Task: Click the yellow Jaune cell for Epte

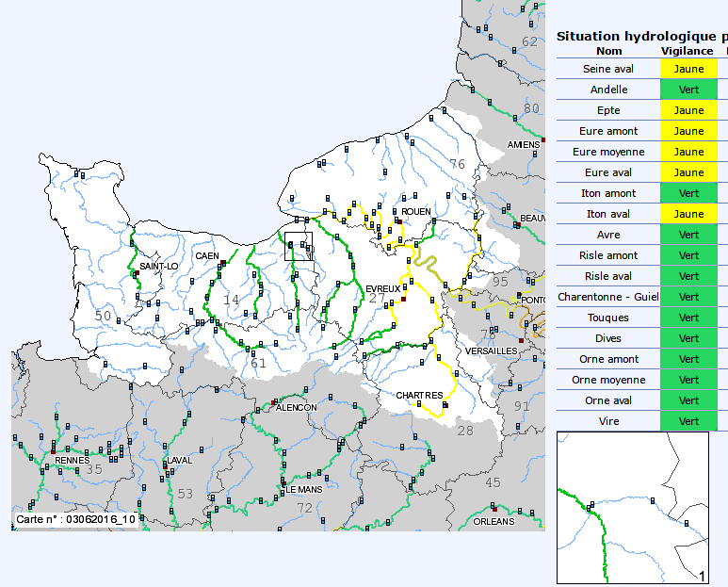Action: coord(688,110)
